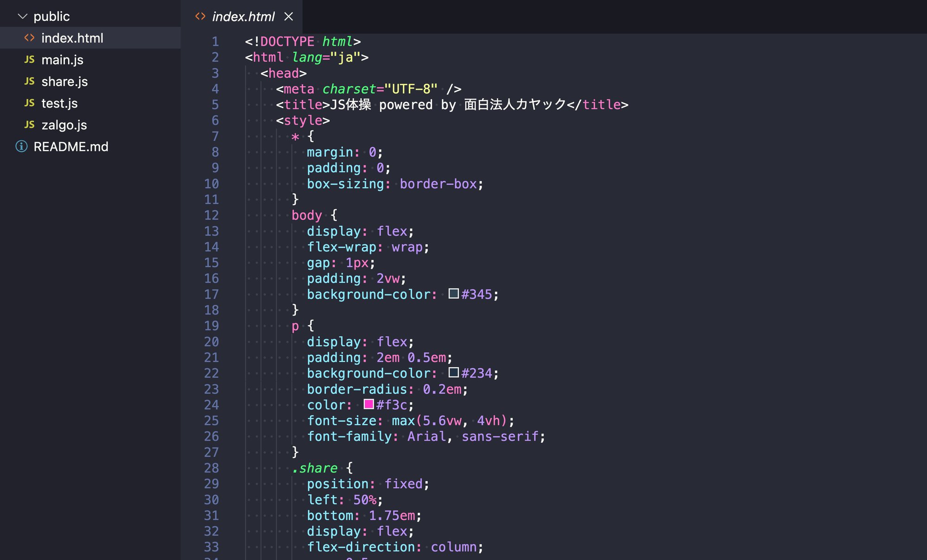Click the 'font-size: max(5.6vw, 4vh);' line
This screenshot has height=560, width=927.
pyautogui.click(x=411, y=421)
